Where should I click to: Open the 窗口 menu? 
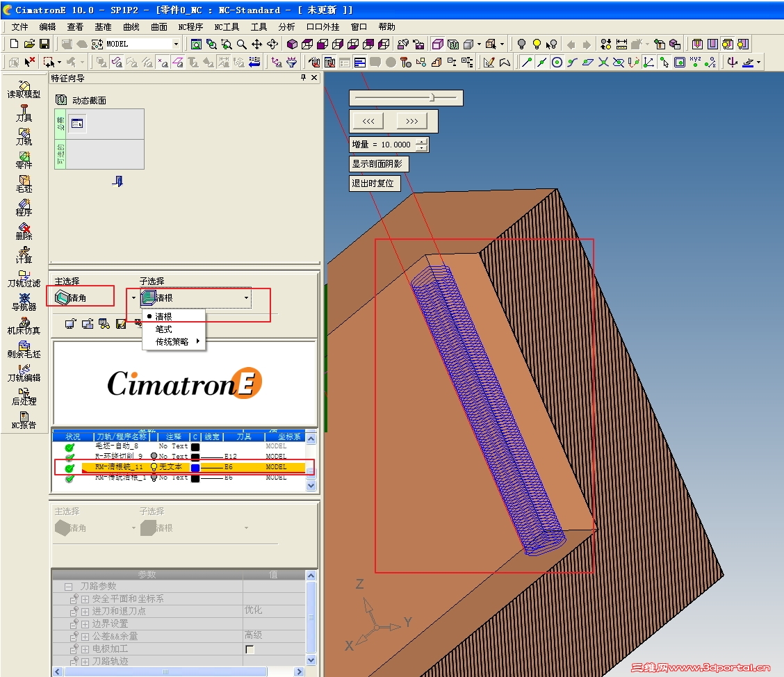[x=359, y=27]
